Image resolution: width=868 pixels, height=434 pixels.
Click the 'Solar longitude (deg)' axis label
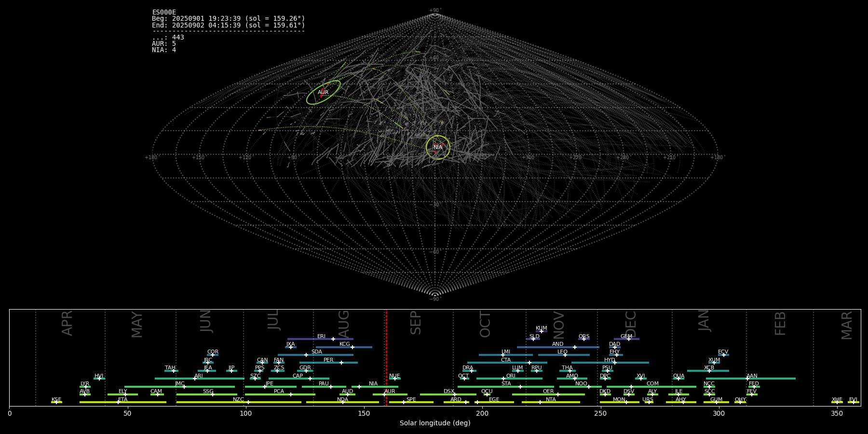(435, 423)
